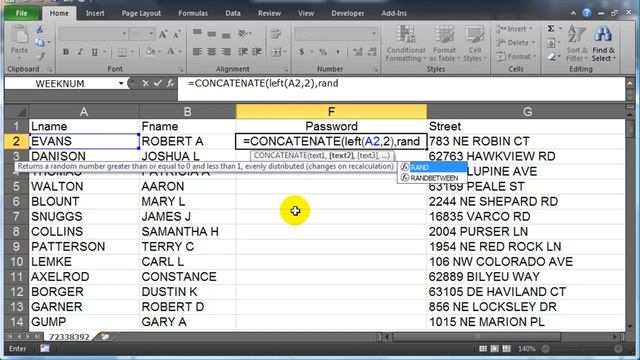Click the Decrease Font Size icon
This screenshot has height=360, width=640.
(177, 34)
